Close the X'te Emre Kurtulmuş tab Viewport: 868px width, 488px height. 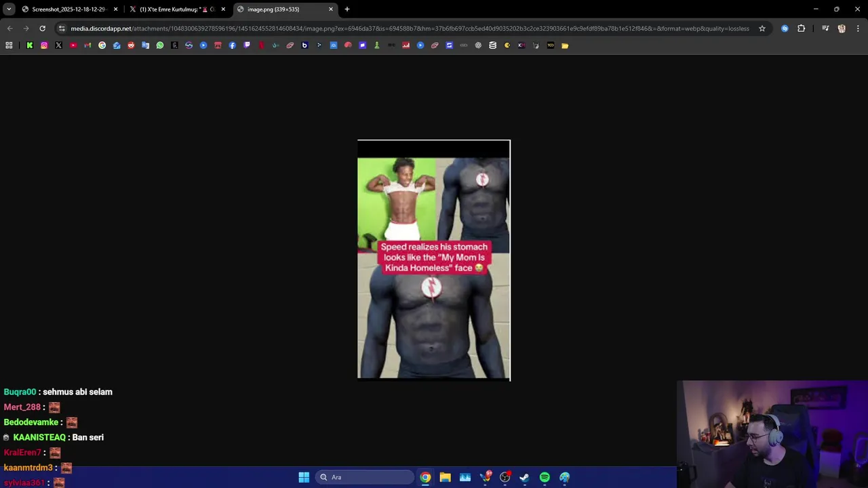(223, 9)
